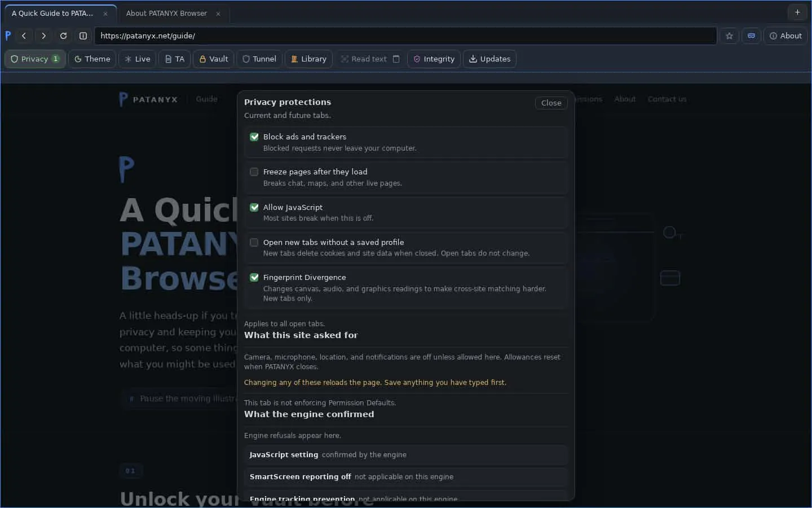Image resolution: width=812 pixels, height=508 pixels.
Task: Open the site info icon beside the address bar
Action: [x=83, y=36]
